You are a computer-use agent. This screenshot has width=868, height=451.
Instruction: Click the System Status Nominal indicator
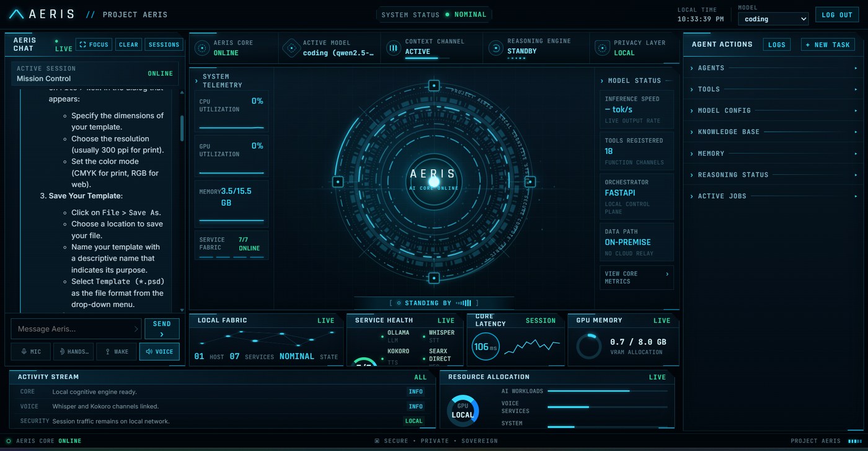434,14
